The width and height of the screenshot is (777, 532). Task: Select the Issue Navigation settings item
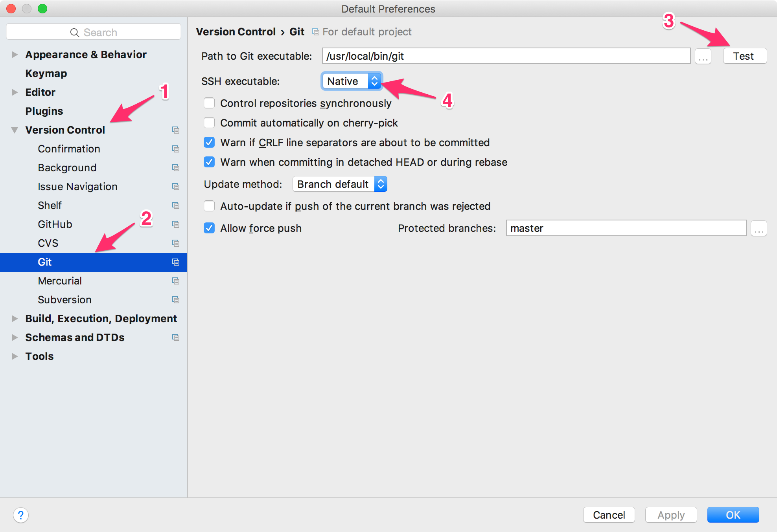(77, 187)
